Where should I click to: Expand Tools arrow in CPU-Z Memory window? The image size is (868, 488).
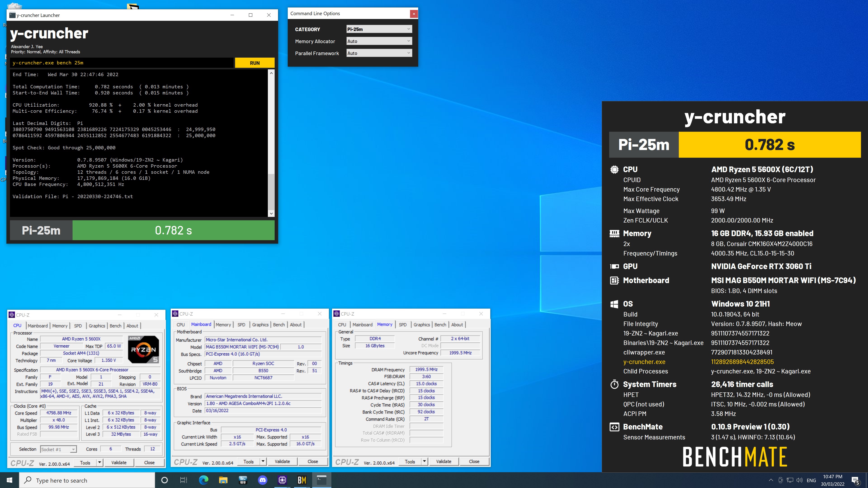click(425, 461)
